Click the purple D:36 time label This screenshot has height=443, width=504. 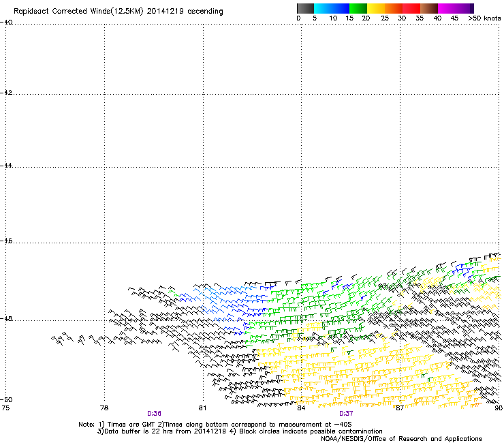pos(154,414)
